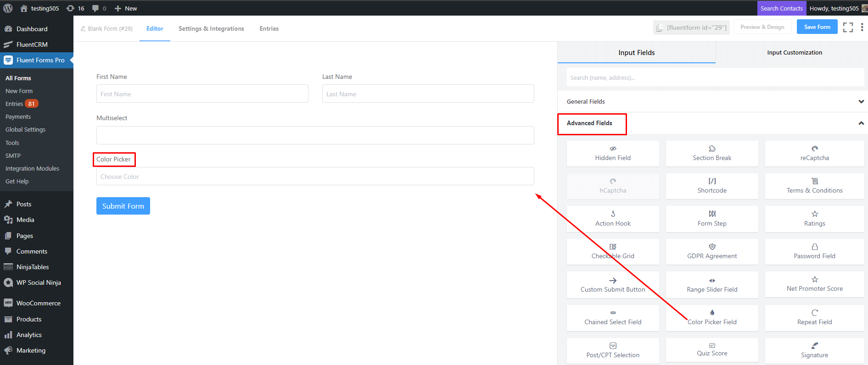Click the First Name input

(202, 94)
